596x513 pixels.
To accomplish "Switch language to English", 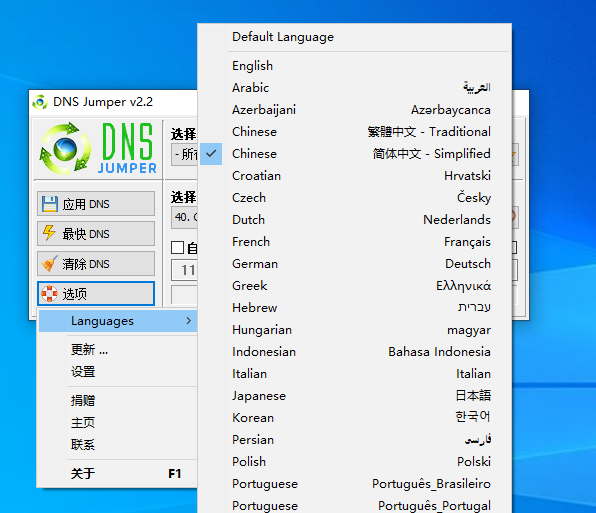I will [355, 66].
